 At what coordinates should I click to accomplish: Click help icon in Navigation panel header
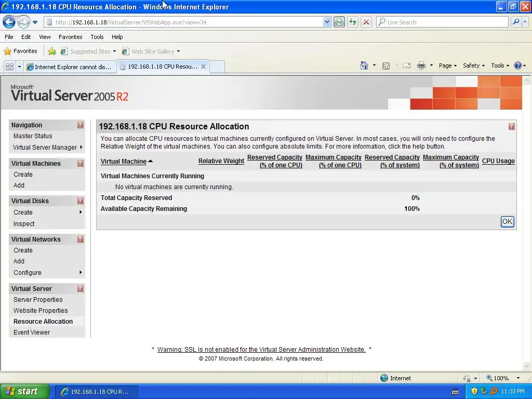(x=81, y=125)
